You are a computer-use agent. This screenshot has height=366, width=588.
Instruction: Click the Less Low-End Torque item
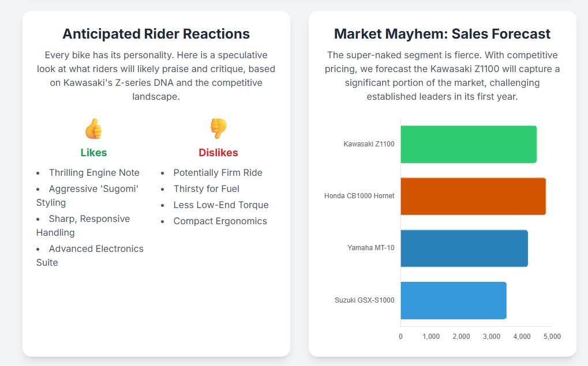point(220,205)
